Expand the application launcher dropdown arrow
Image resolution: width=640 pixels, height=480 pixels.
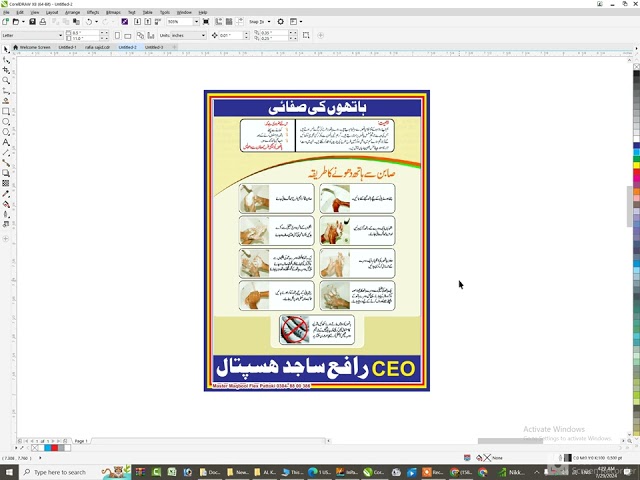click(x=301, y=22)
